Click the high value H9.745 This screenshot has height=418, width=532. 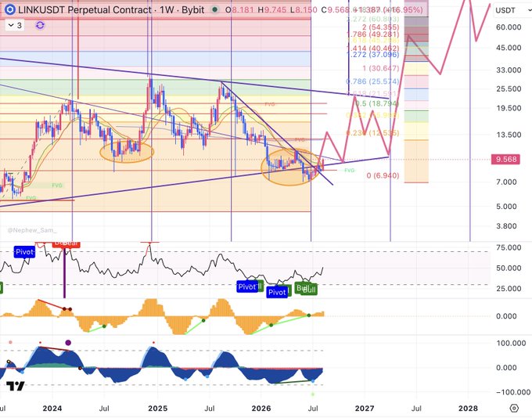coord(271,10)
